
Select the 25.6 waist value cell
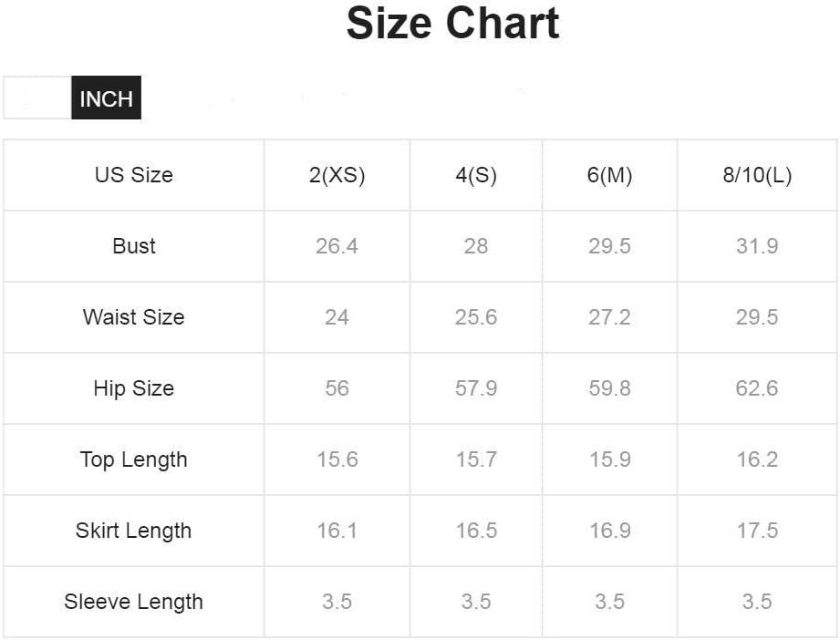[x=476, y=317]
